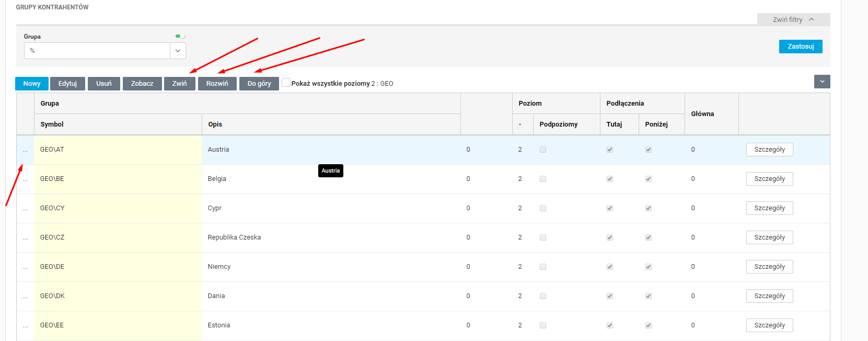Select the GEO\DE symbol cell
The width and height of the screenshot is (868, 341).
(x=118, y=267)
